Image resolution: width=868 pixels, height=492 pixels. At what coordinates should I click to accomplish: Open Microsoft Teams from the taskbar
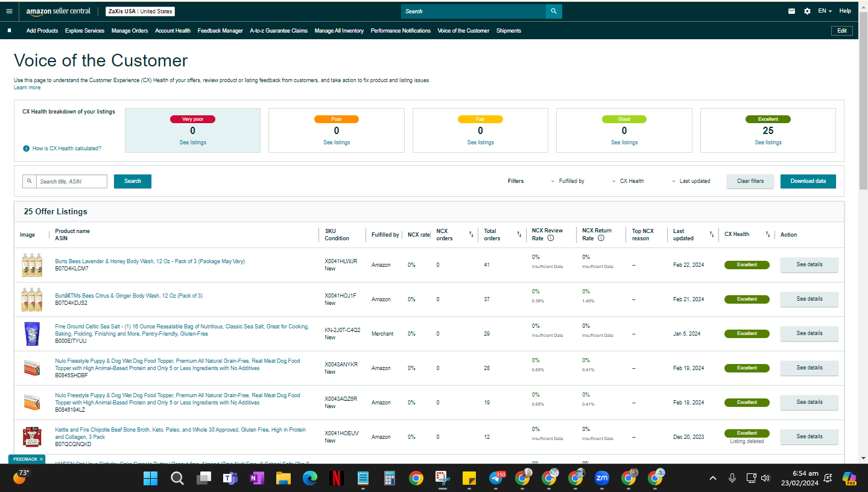tap(230, 478)
